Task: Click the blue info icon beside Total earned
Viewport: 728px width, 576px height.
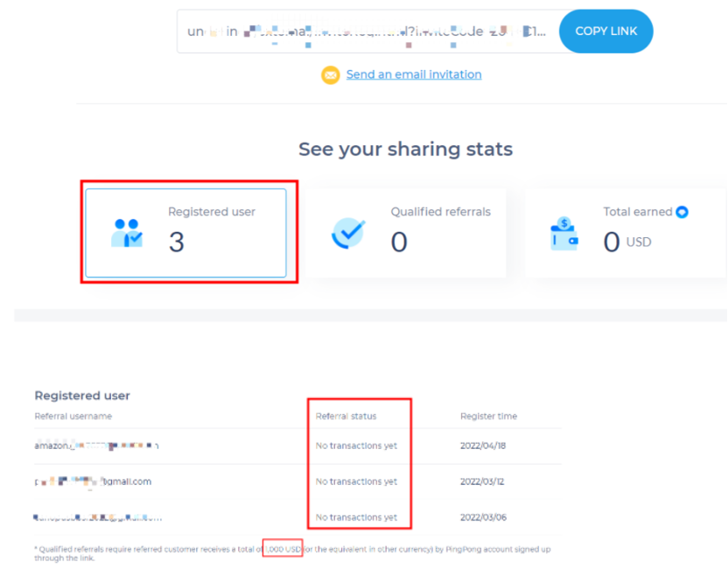Action: 682,212
